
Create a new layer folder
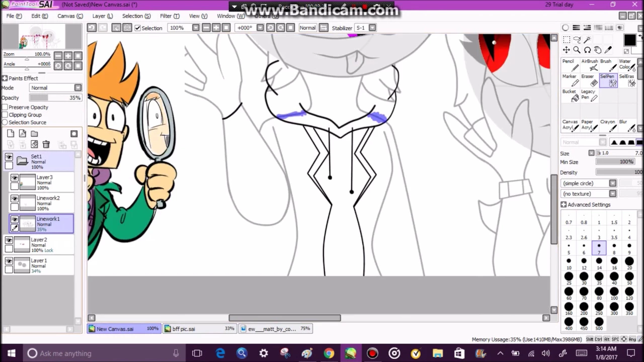click(x=34, y=133)
